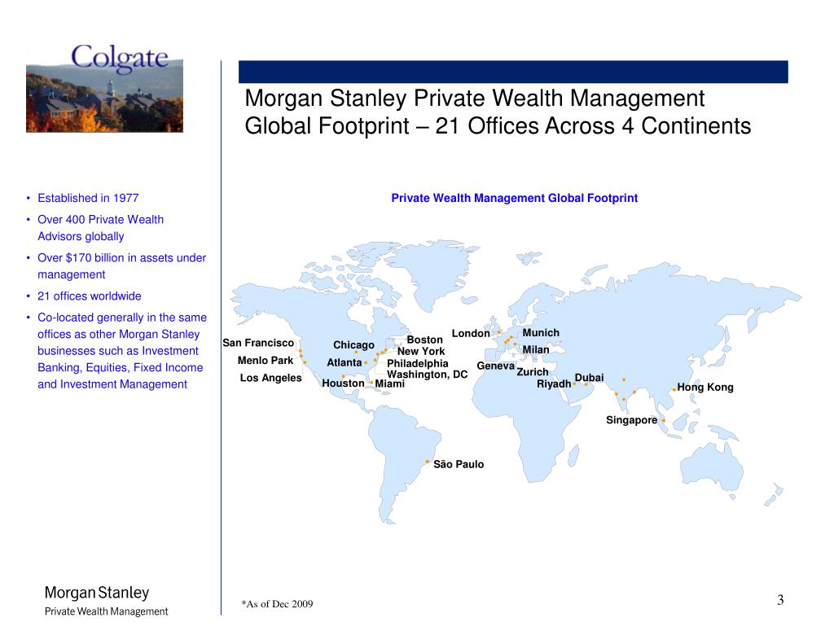Viewport: 834px width, 644px height.
Task: Click the Menlo Park map label
Action: point(266,360)
